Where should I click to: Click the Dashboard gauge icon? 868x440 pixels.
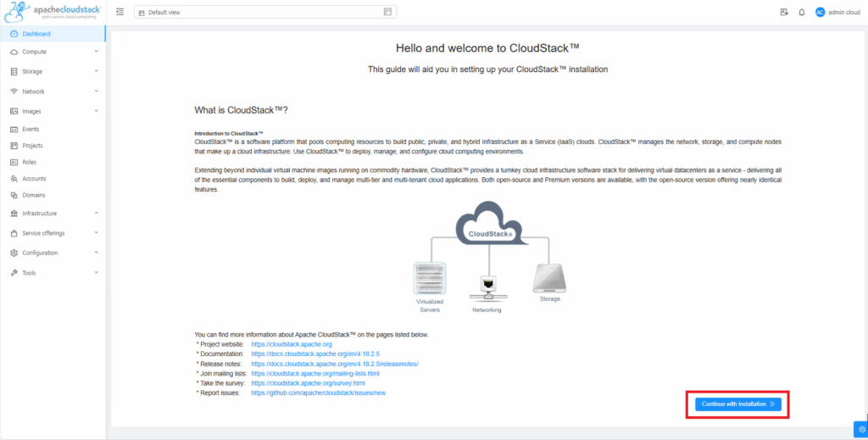pos(14,34)
